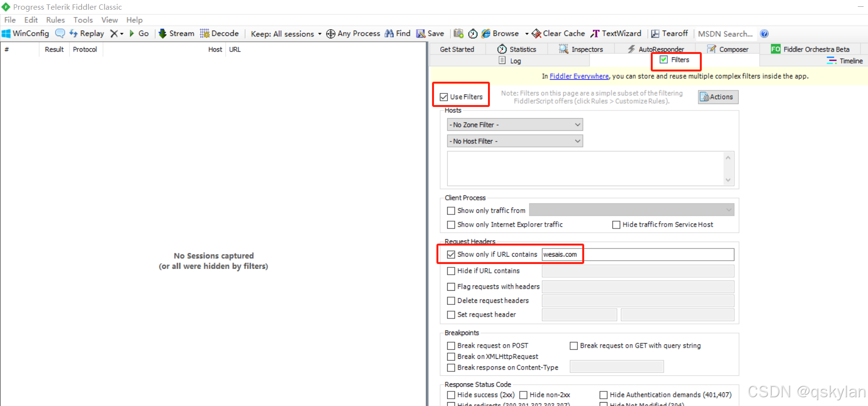Save the sessions

430,34
